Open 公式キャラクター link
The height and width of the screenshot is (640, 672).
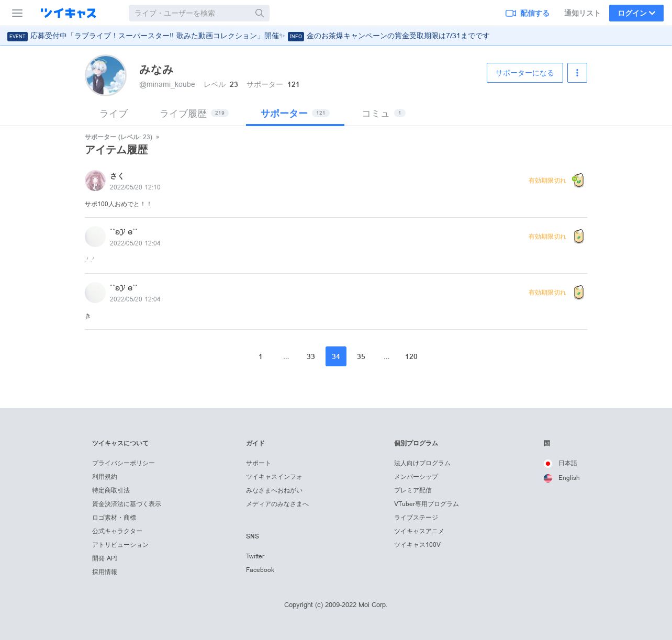pyautogui.click(x=117, y=531)
